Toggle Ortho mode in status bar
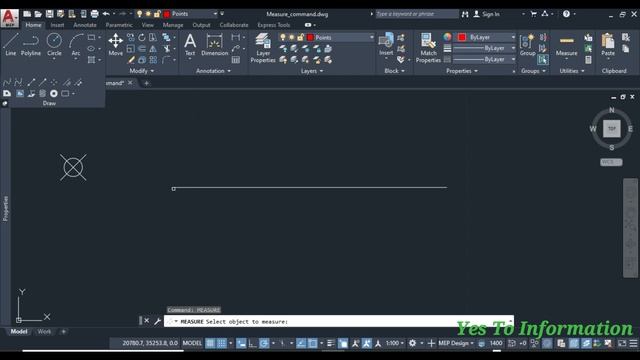This screenshot has width=640, height=360. pos(253,343)
